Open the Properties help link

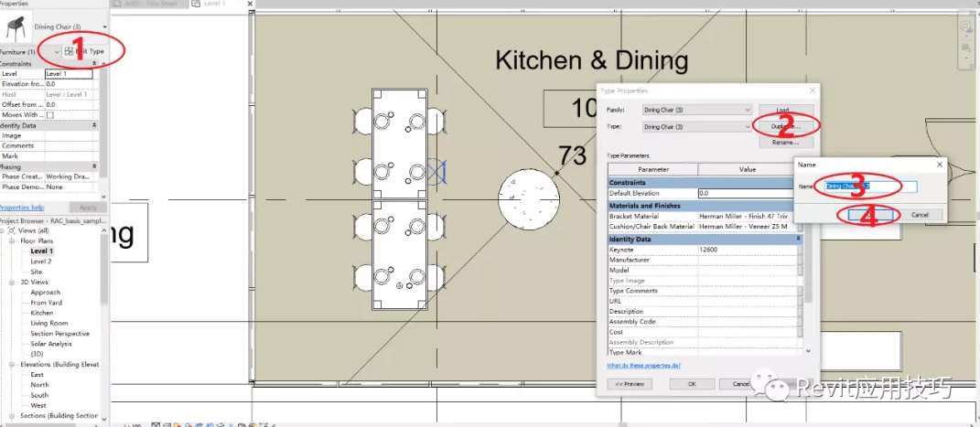[21, 208]
